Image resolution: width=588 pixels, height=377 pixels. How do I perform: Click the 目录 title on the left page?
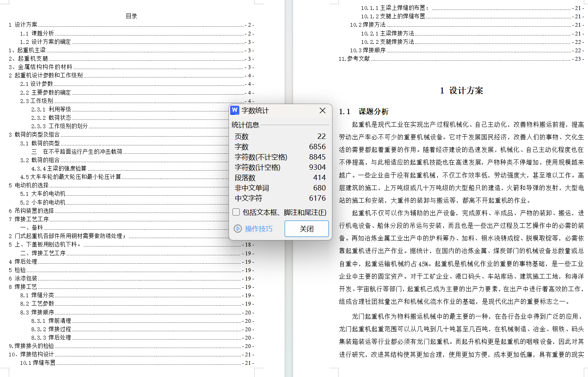click(x=131, y=16)
